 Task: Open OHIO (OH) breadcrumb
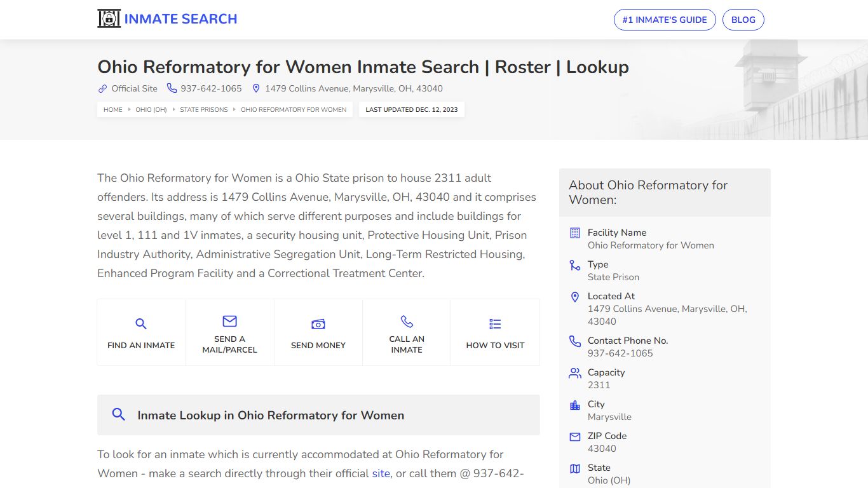point(151,109)
